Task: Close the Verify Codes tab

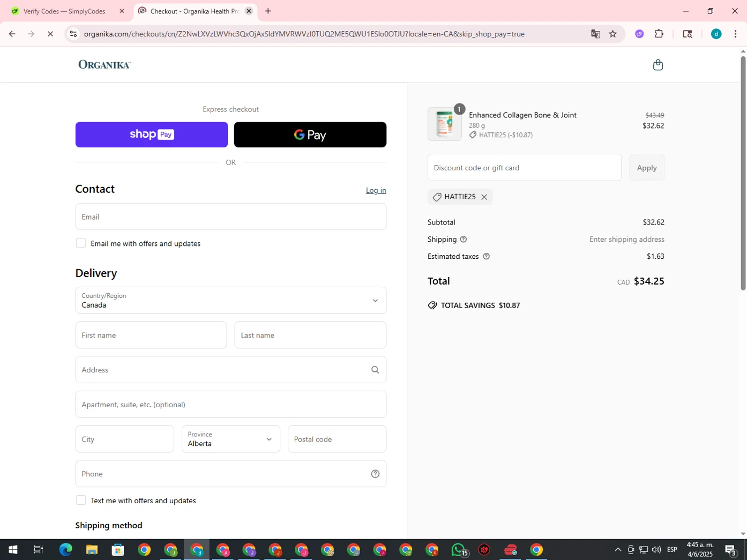Action: (x=122, y=11)
